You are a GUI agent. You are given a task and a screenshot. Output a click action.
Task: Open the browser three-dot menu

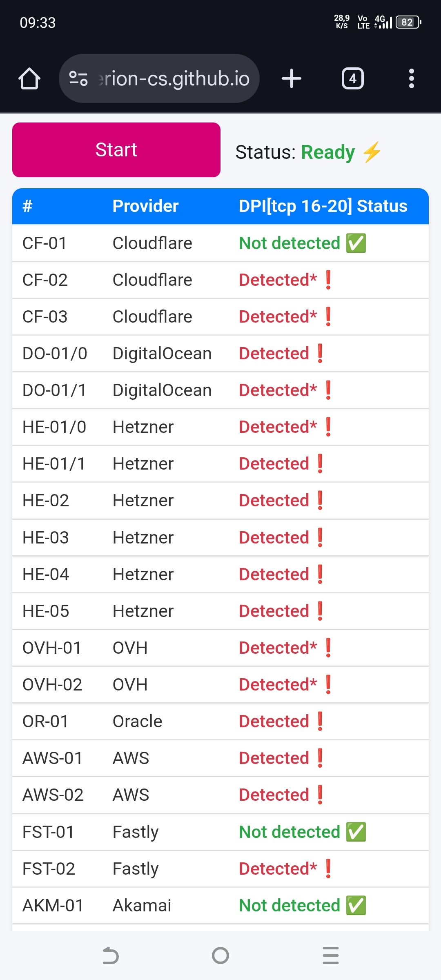(x=412, y=78)
